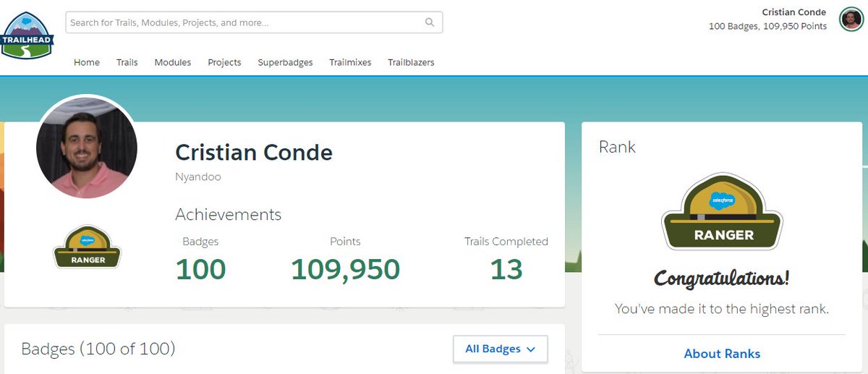The image size is (868, 374).
Task: Click the Trails Completed value 13
Action: pos(506,270)
